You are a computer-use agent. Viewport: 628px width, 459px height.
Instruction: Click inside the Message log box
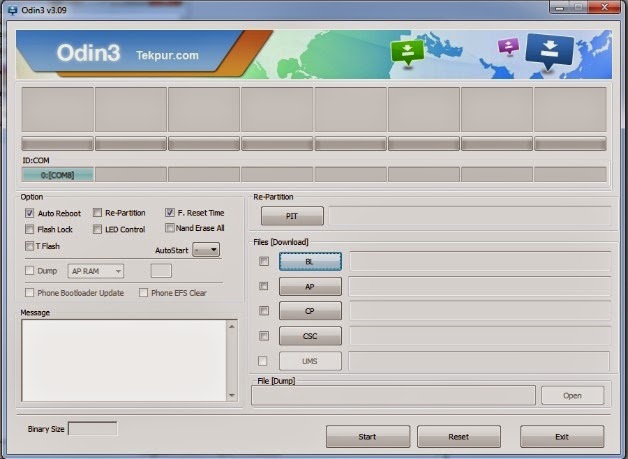pyautogui.click(x=124, y=360)
